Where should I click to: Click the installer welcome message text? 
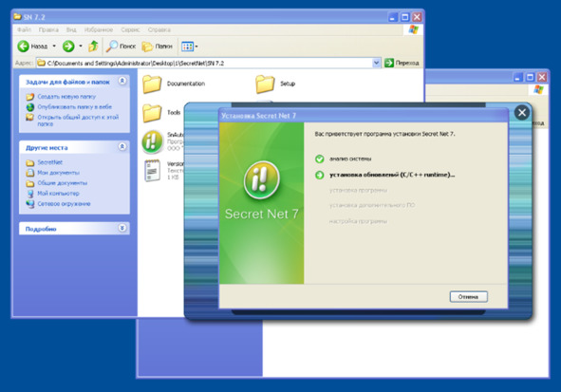[x=384, y=134]
